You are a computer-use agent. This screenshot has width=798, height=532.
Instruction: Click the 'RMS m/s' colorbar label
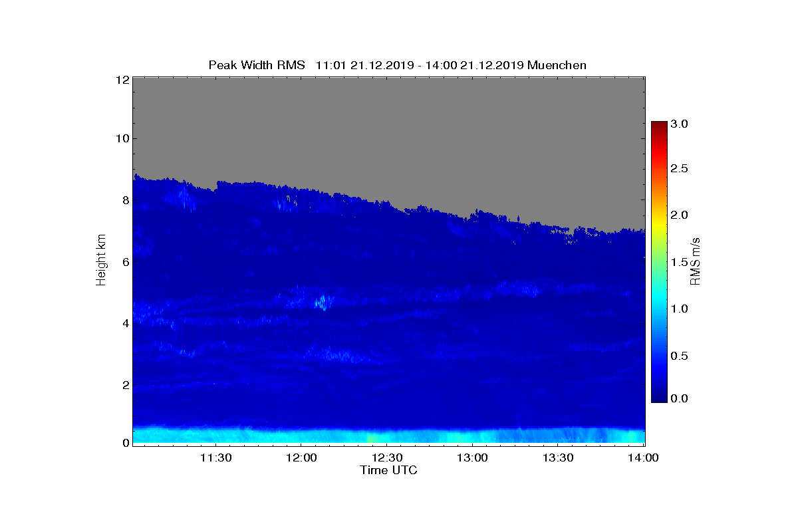(696, 261)
